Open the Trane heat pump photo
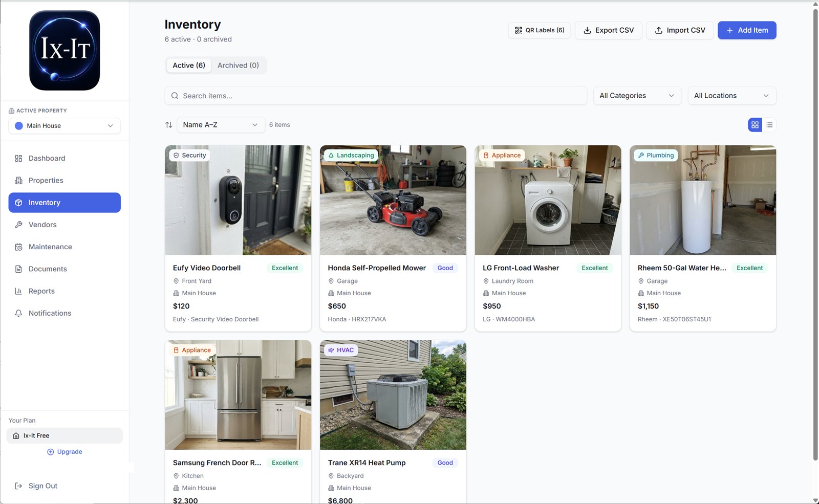 coord(393,395)
